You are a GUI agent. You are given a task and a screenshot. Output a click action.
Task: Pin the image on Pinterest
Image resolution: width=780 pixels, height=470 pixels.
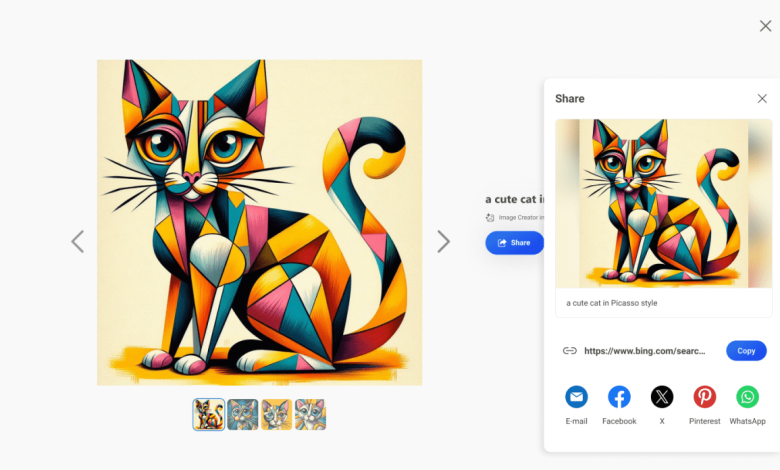[x=704, y=397]
